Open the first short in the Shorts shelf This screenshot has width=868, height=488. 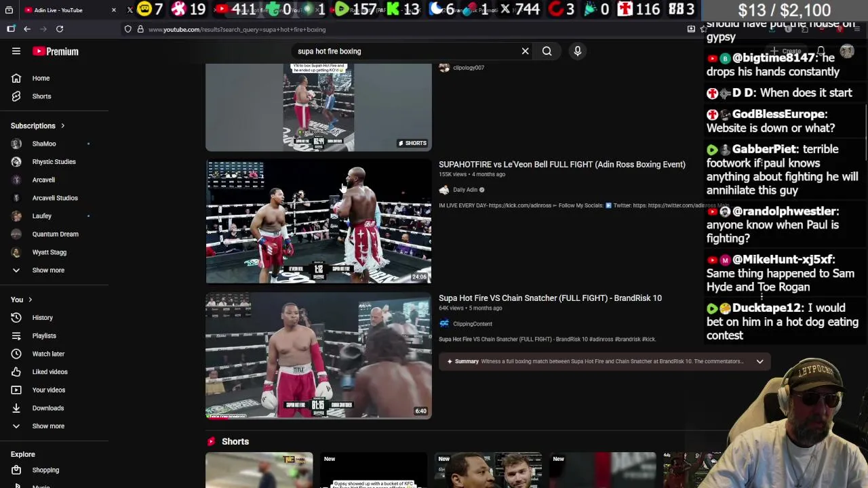tap(259, 470)
